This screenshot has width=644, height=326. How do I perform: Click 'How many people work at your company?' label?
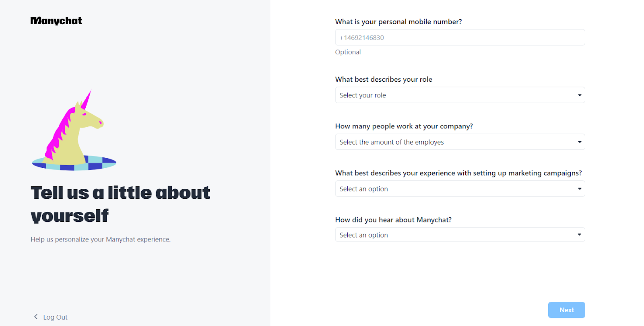[x=404, y=126]
